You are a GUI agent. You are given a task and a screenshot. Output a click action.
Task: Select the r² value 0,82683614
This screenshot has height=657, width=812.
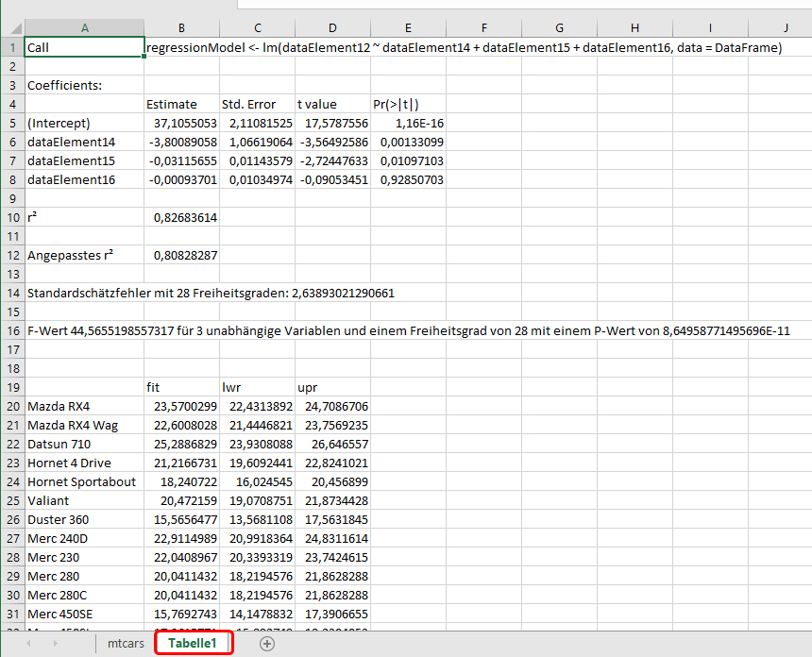pos(181,217)
